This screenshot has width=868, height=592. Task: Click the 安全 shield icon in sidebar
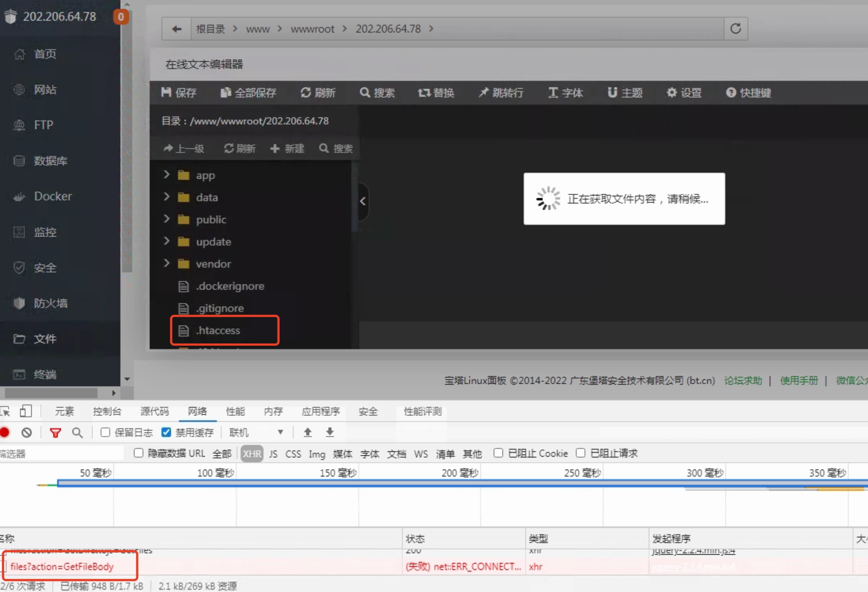19,268
